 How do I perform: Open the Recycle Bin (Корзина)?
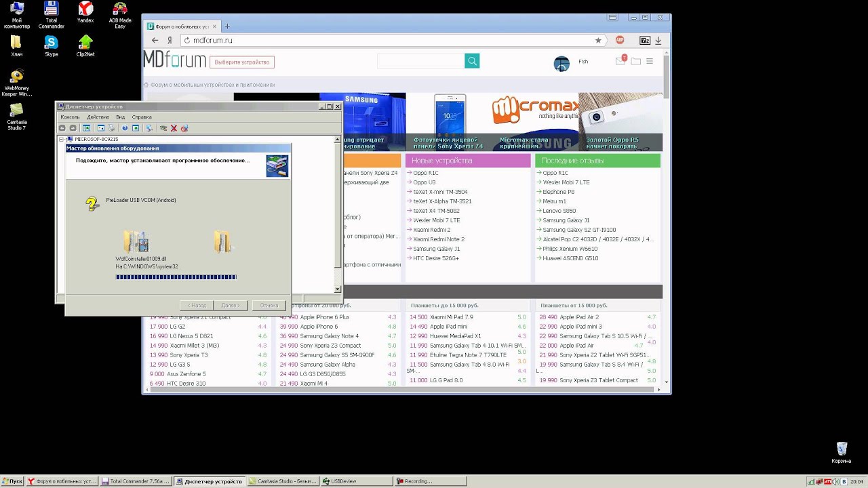tap(842, 453)
